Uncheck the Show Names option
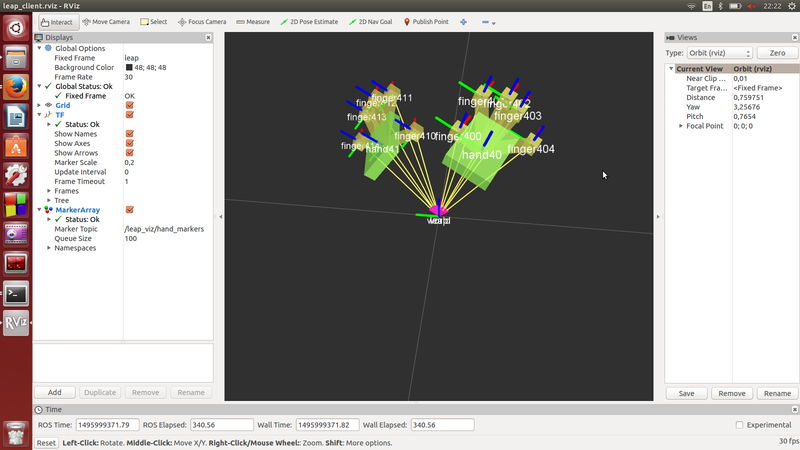The width and height of the screenshot is (800, 450). click(129, 134)
